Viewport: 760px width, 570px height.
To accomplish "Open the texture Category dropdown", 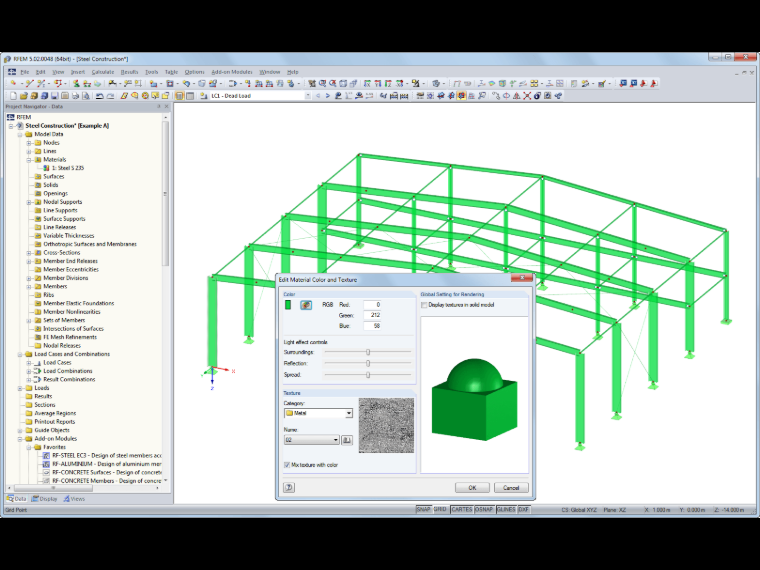I will pyautogui.click(x=348, y=413).
